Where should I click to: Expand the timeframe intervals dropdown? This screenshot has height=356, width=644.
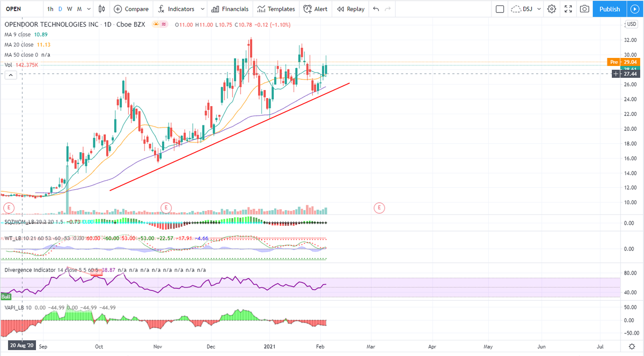(x=88, y=9)
